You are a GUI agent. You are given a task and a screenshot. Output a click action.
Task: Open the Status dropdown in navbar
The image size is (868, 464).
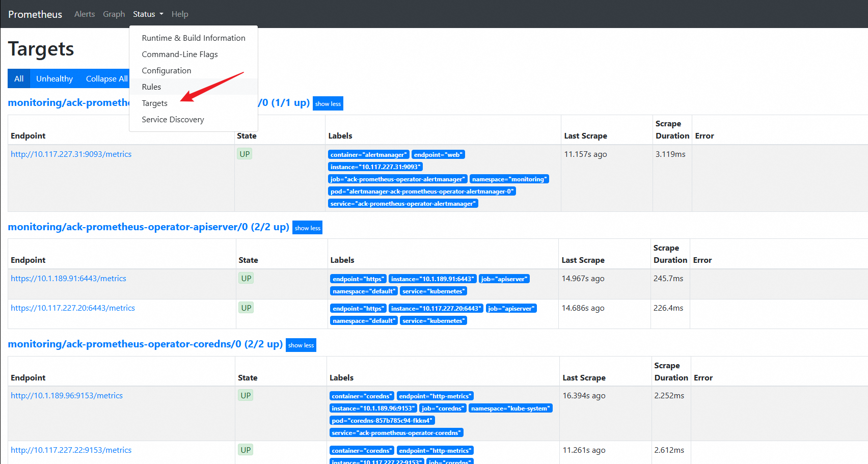[148, 14]
